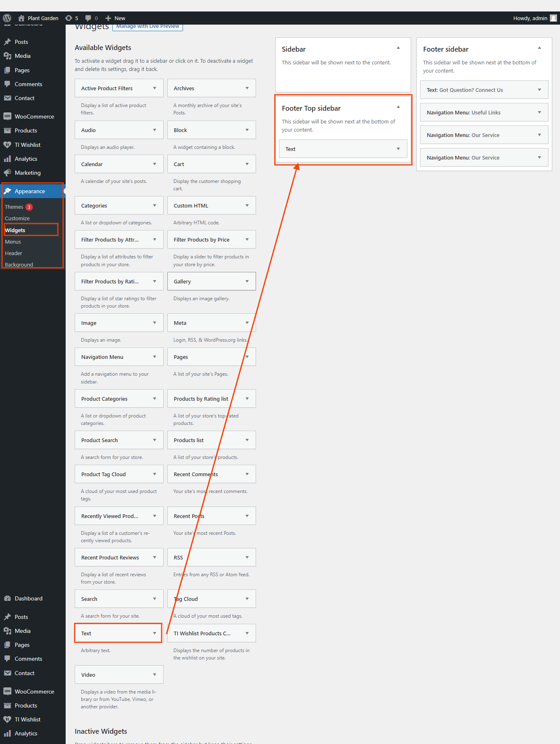
Task: Collapse the Footer Top sidebar panel
Action: [398, 107]
